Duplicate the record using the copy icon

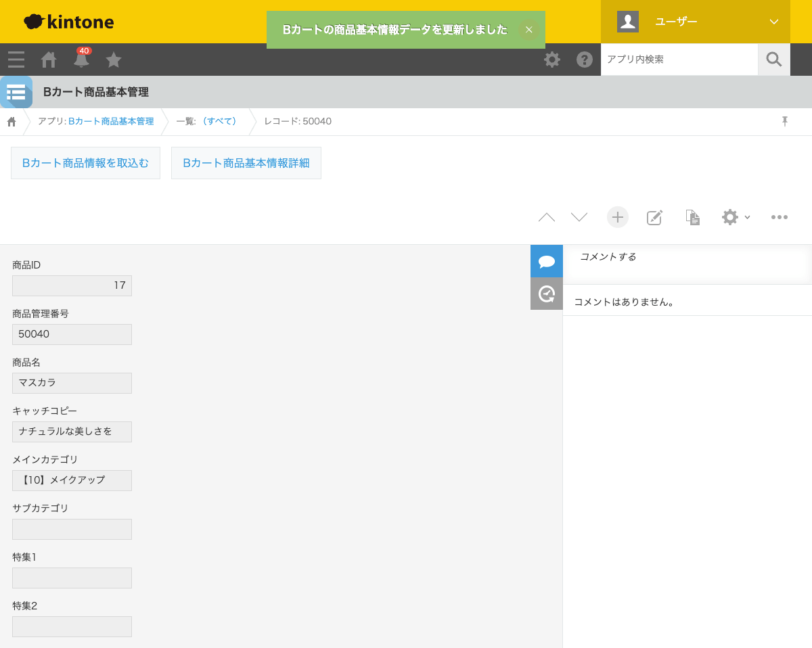coord(692,217)
